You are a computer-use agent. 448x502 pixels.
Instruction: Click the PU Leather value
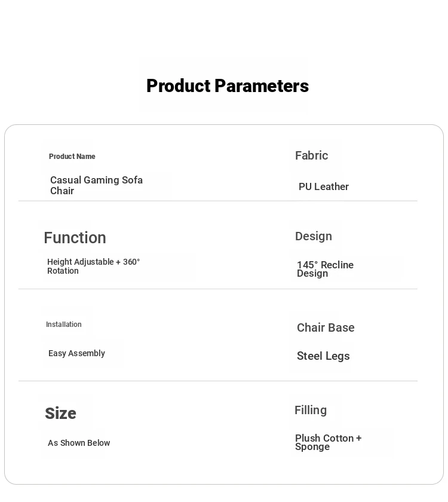(x=324, y=186)
